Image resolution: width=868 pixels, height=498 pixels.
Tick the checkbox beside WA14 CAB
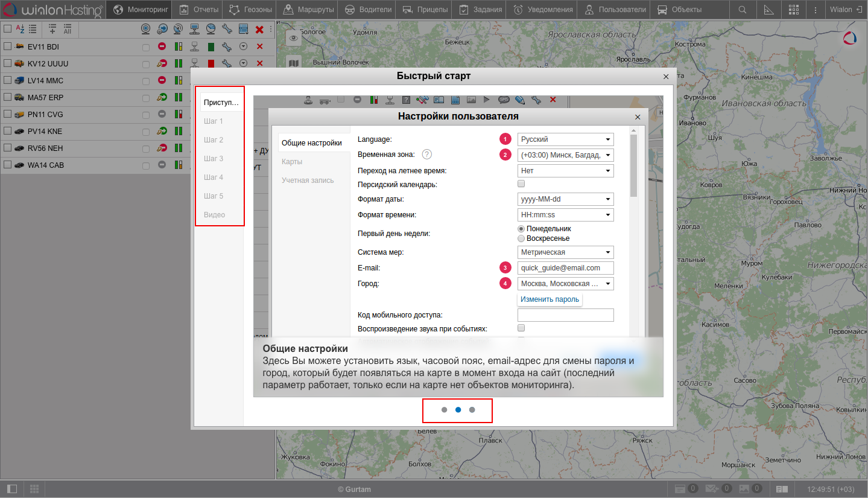(x=7, y=165)
